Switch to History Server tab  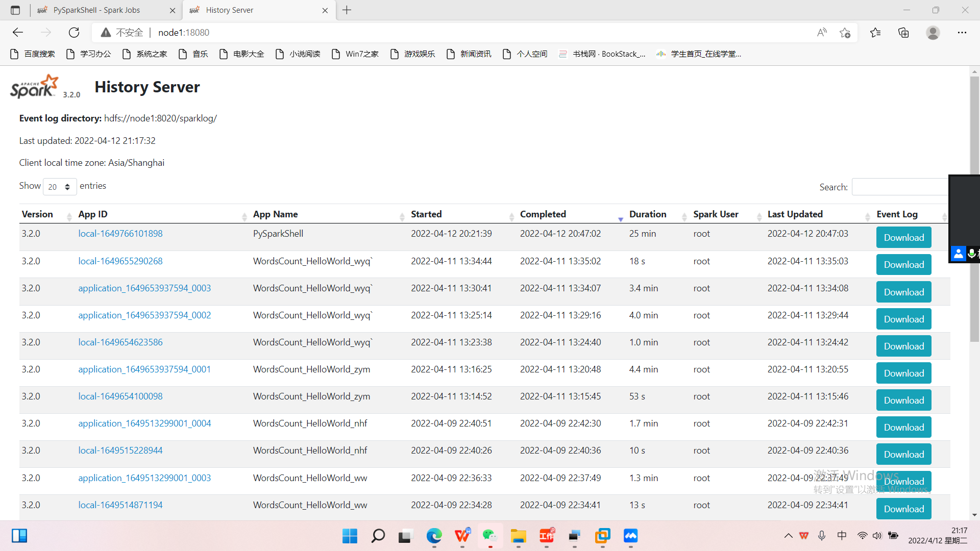[x=259, y=10]
